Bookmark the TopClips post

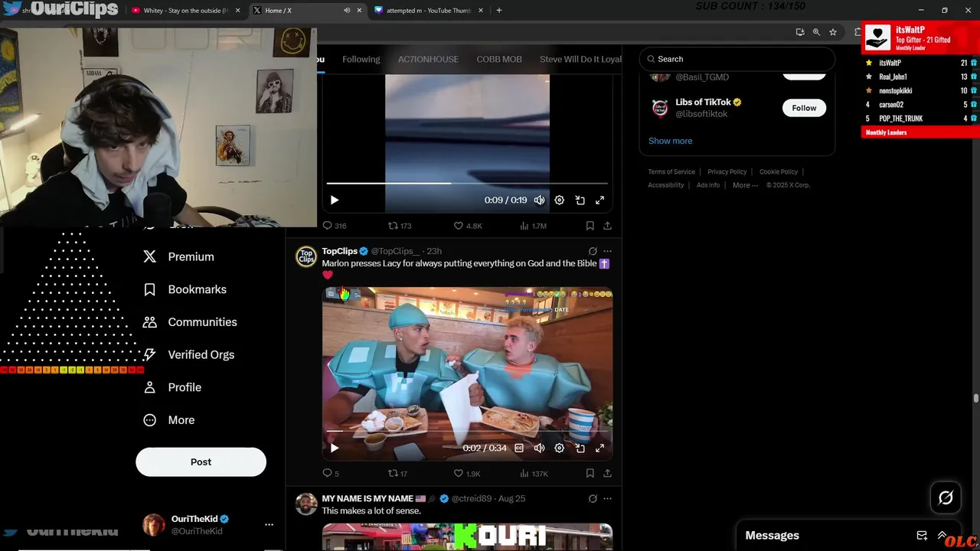click(x=590, y=474)
